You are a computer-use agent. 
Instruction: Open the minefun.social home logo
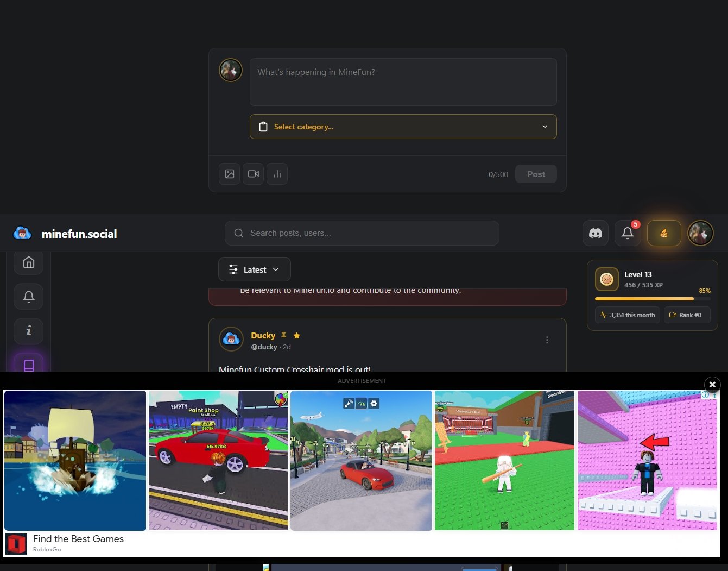point(65,234)
